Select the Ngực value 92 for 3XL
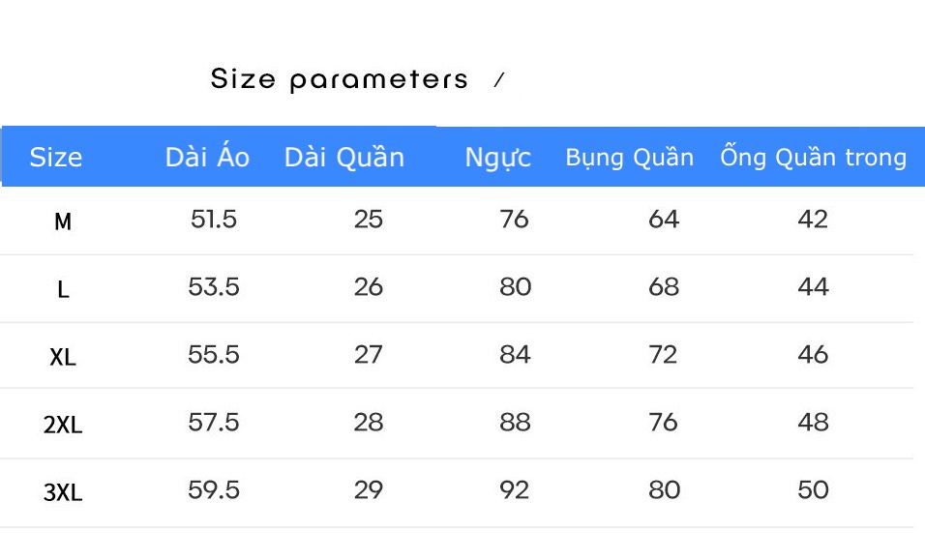The height and width of the screenshot is (560, 925). [x=515, y=490]
